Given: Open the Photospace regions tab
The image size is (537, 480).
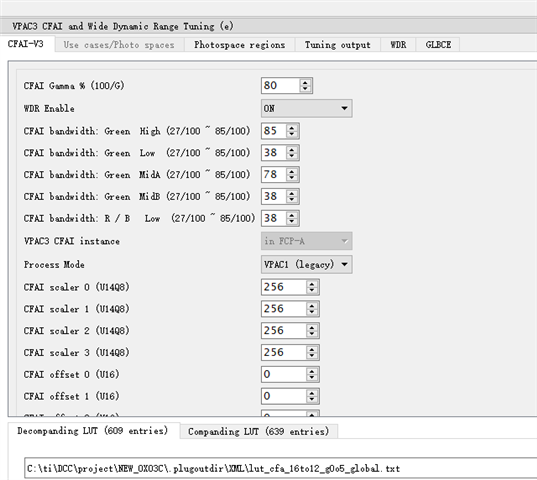Looking at the screenshot, I should (239, 45).
